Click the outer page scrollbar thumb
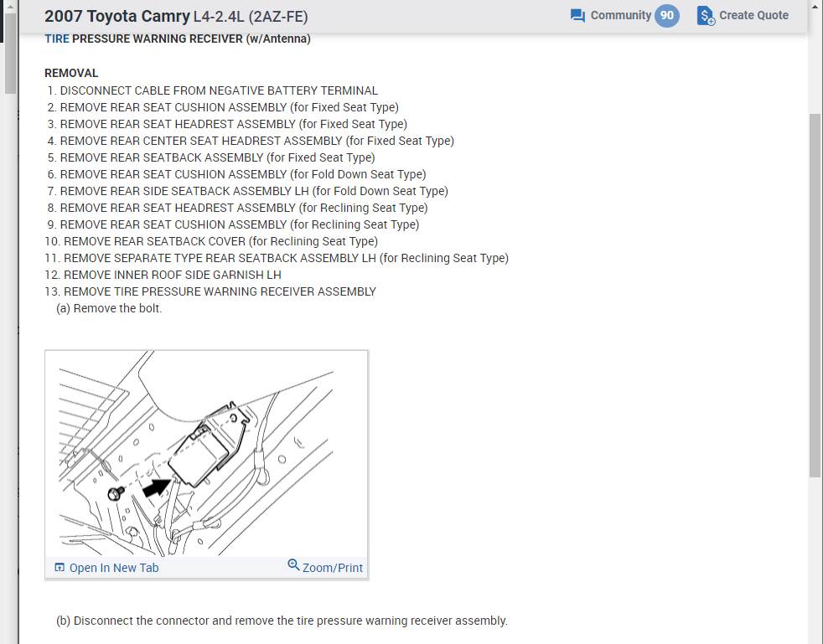This screenshot has width=823, height=644. (815, 296)
